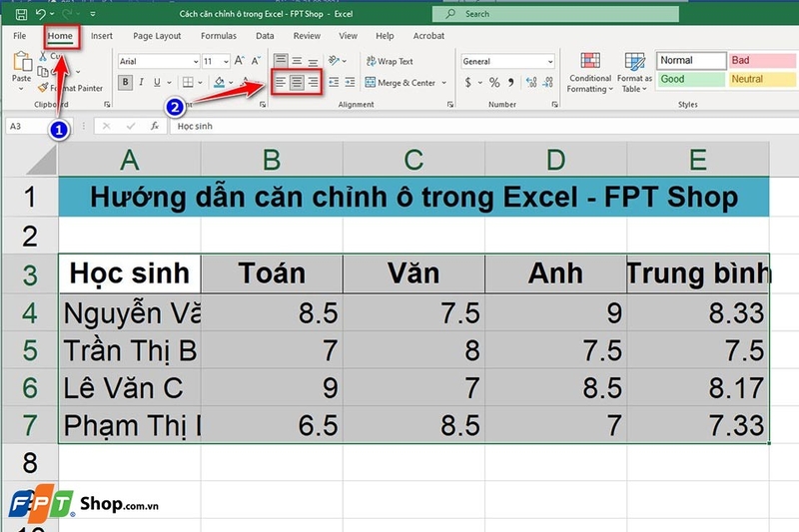Viewport: 799px width, 532px height.
Task: Click Decrease Font Size icon
Action: (x=256, y=61)
